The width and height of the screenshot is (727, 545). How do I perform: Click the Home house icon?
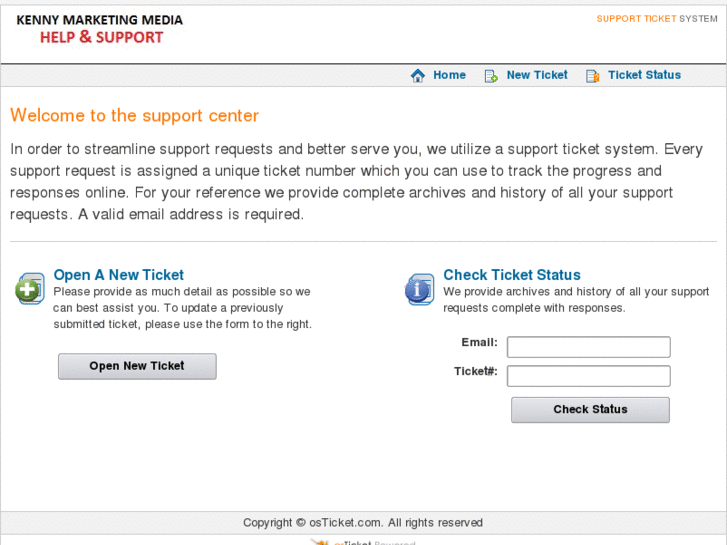(418, 76)
